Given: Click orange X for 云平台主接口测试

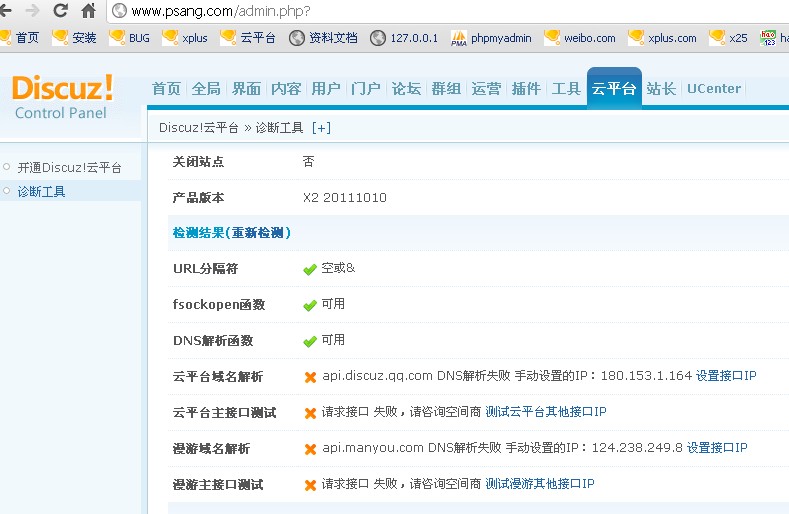Looking at the screenshot, I should [x=310, y=413].
